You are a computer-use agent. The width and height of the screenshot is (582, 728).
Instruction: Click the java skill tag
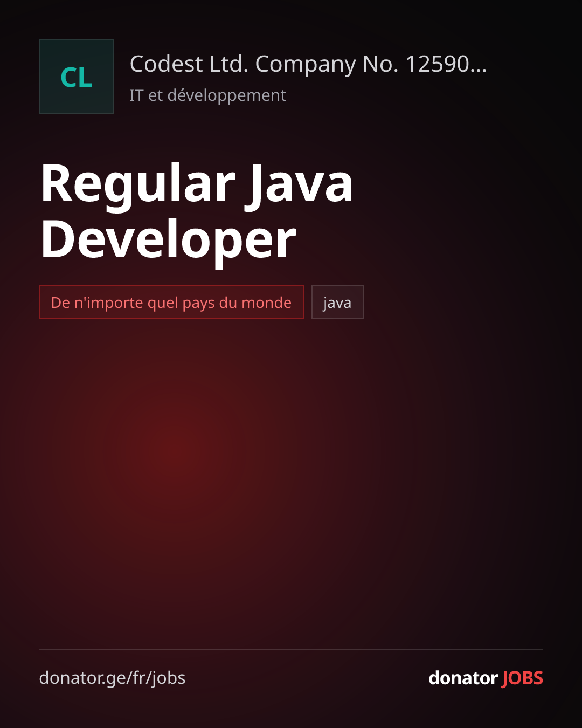(x=337, y=302)
